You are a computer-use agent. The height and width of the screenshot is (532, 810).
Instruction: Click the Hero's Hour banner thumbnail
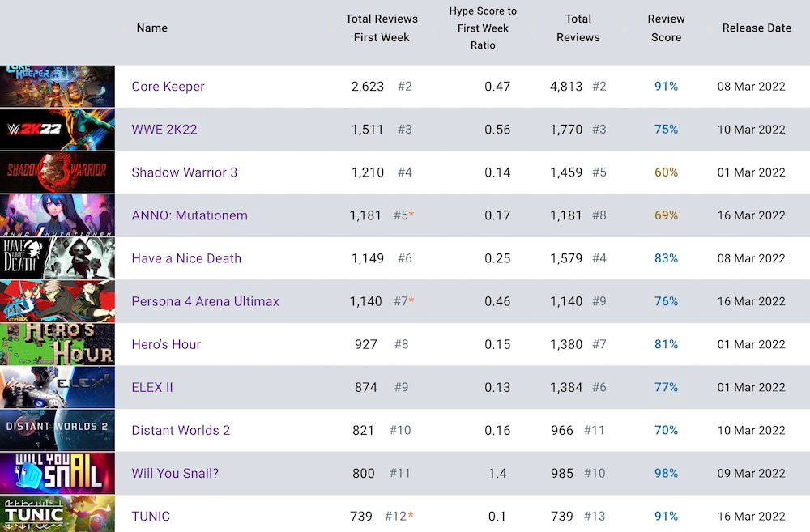tap(58, 344)
